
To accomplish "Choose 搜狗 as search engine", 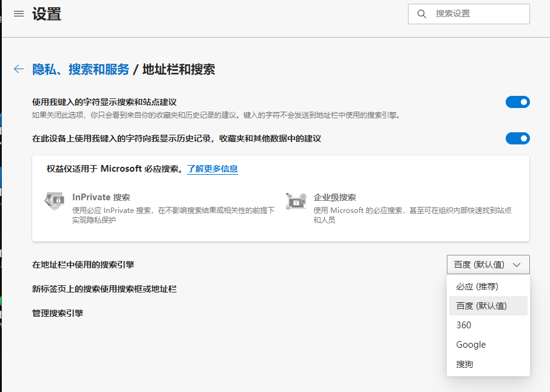I will 488,364.
